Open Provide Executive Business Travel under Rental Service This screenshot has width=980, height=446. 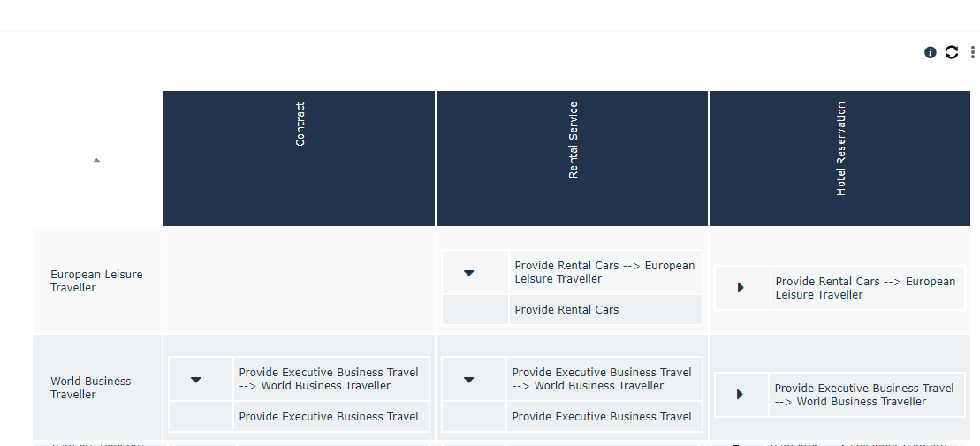point(601,417)
